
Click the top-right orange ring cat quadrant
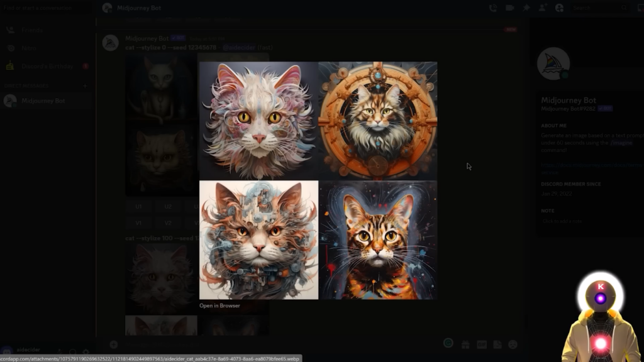(x=378, y=121)
